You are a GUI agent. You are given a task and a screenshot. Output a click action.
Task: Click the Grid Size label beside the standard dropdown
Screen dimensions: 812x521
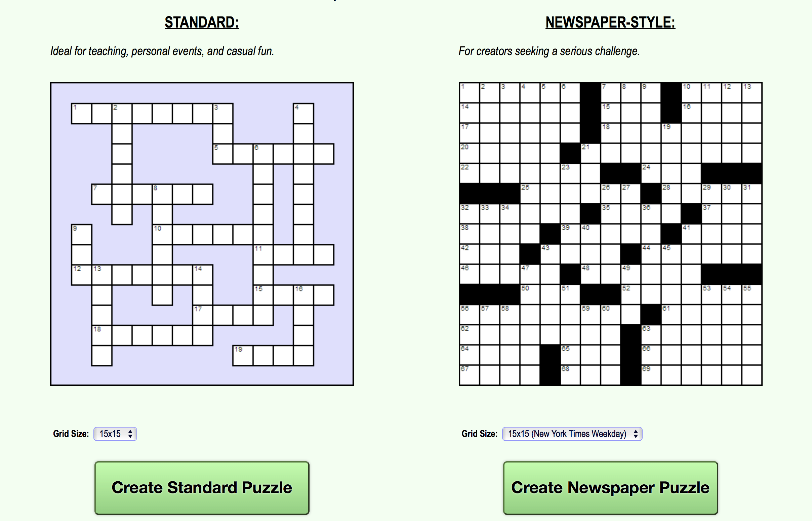pyautogui.click(x=70, y=434)
